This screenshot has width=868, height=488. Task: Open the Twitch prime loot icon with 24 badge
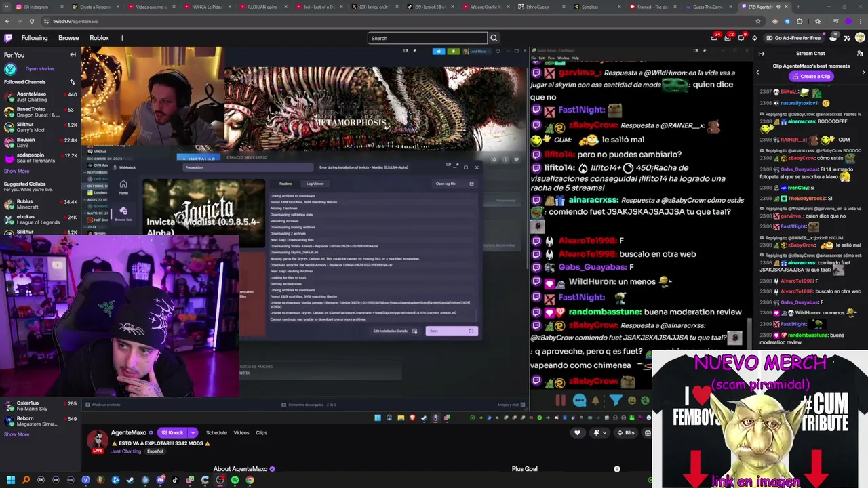click(714, 38)
